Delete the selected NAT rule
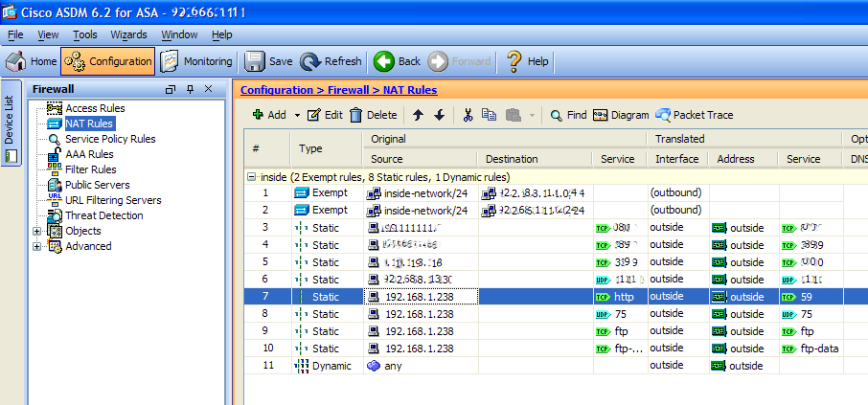 [x=374, y=115]
